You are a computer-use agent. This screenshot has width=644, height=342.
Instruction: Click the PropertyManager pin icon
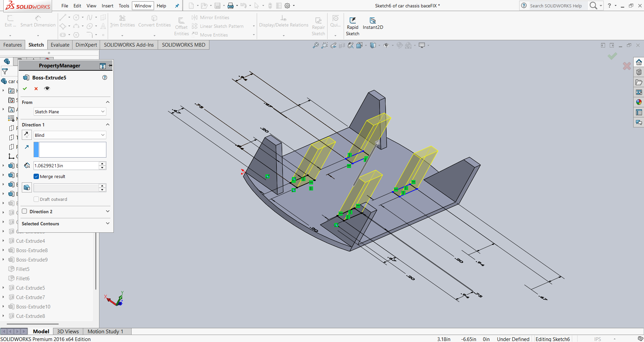[x=110, y=66]
